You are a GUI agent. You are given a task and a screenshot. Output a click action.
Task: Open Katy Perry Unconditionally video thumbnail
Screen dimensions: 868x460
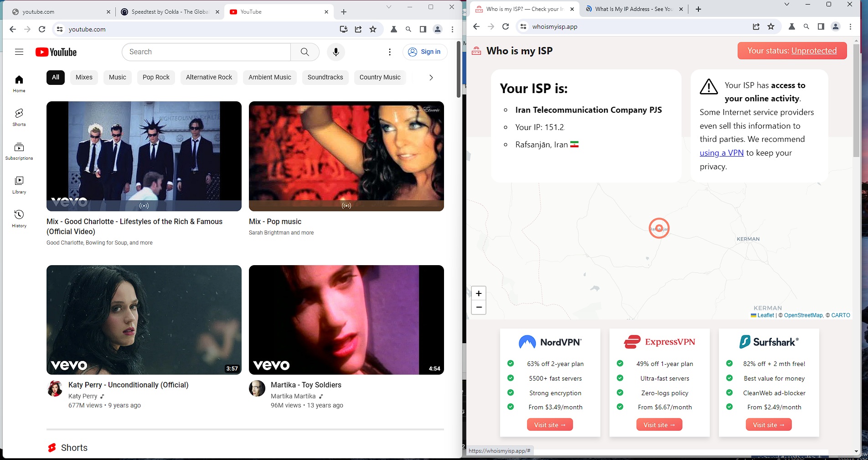point(144,320)
